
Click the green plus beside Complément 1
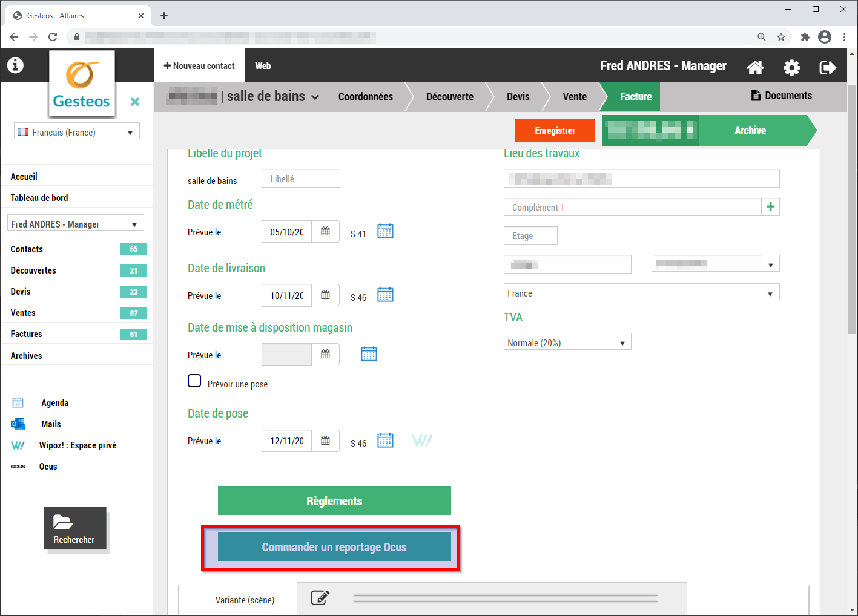(770, 207)
